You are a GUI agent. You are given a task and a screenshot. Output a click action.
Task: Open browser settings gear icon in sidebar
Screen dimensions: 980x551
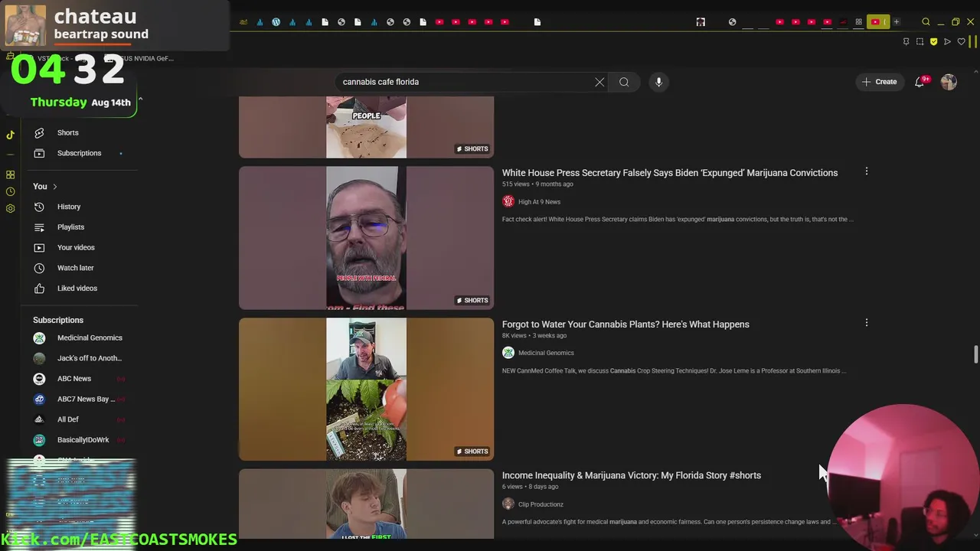click(x=10, y=208)
